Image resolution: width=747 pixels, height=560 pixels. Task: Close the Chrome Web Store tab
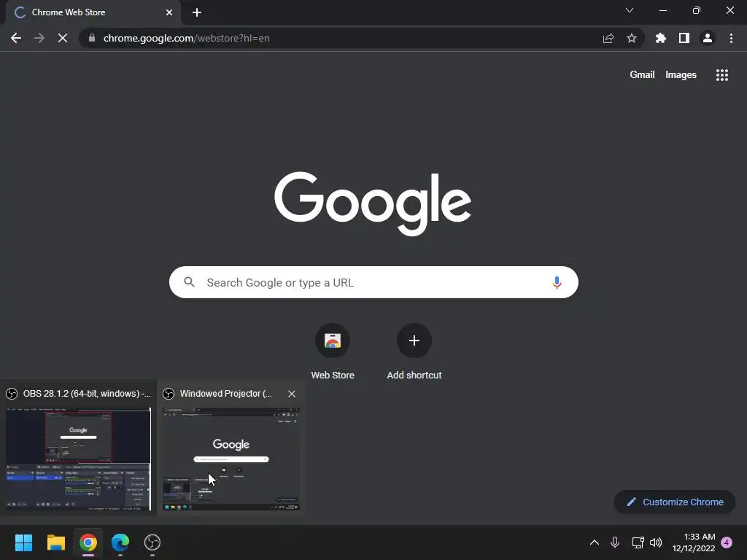point(169,12)
